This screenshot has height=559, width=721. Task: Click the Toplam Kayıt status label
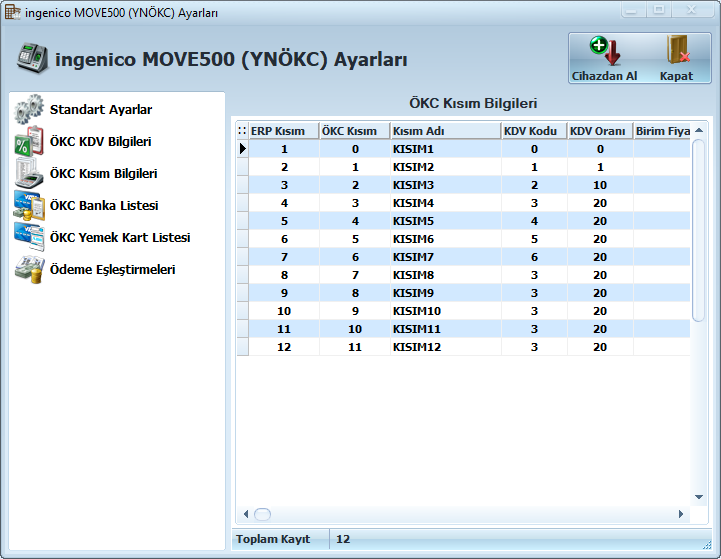pos(273,539)
